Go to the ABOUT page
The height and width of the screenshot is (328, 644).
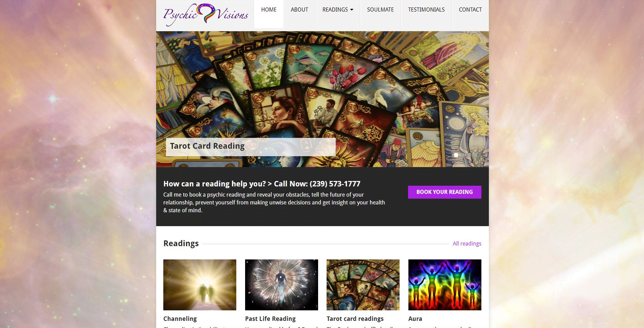point(299,14)
